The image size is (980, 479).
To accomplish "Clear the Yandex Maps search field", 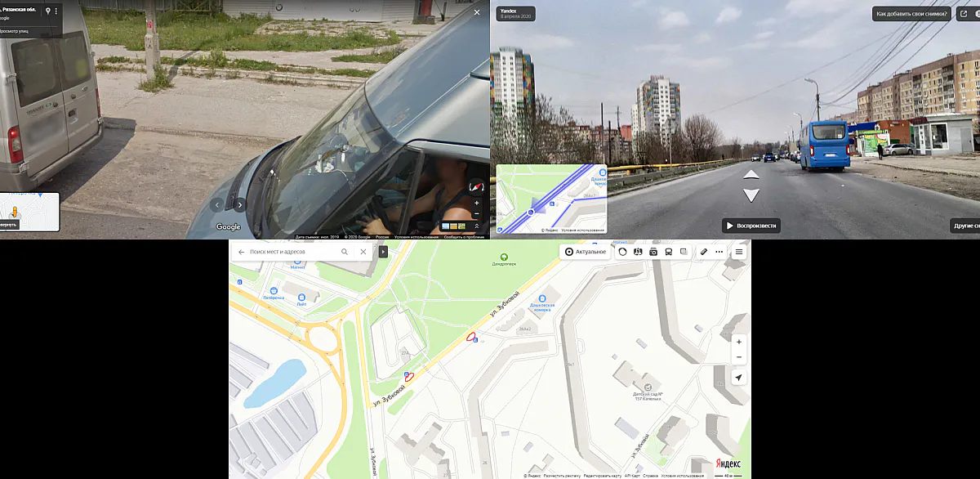I will [363, 252].
